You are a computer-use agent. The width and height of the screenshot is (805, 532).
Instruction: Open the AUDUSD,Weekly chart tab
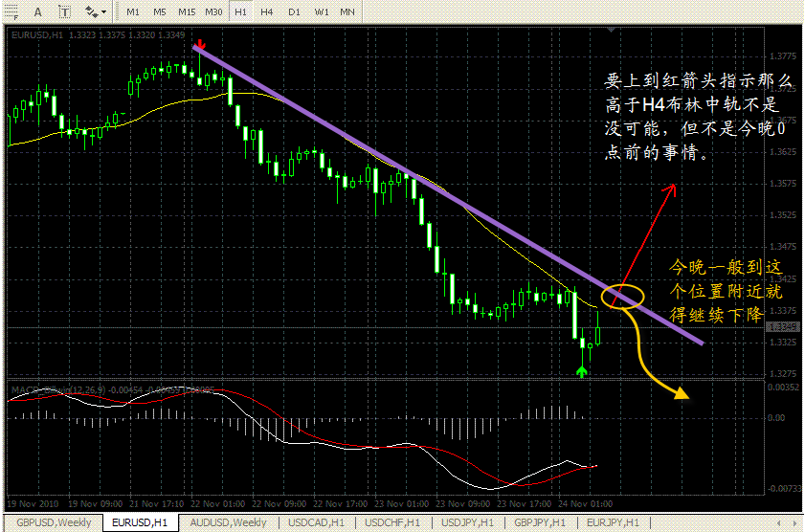(229, 522)
